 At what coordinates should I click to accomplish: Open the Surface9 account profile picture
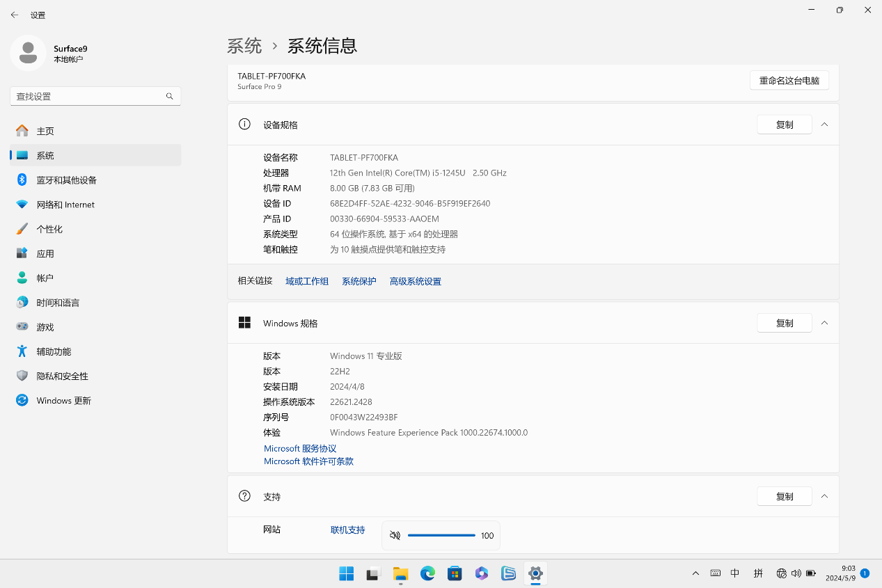tap(28, 53)
